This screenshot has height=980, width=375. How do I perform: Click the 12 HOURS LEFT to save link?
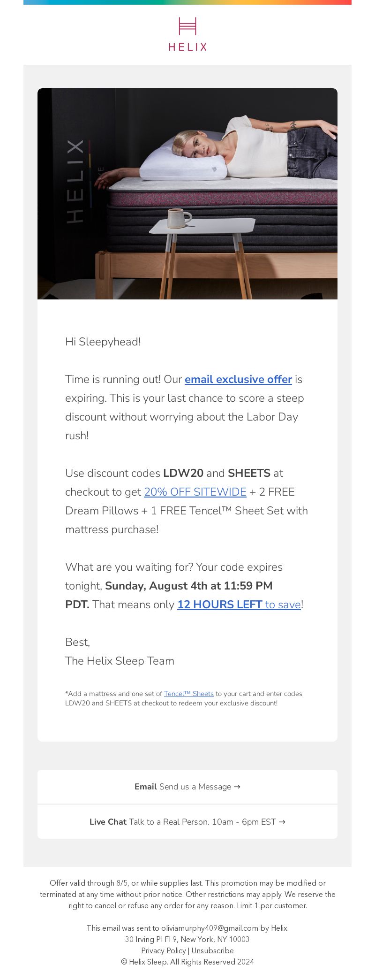click(239, 605)
